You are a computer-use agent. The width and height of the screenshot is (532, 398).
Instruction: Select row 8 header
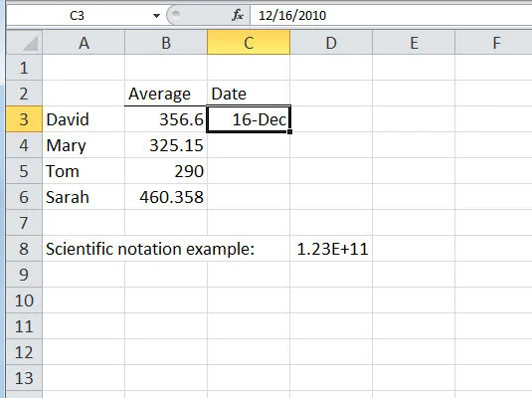click(24, 249)
